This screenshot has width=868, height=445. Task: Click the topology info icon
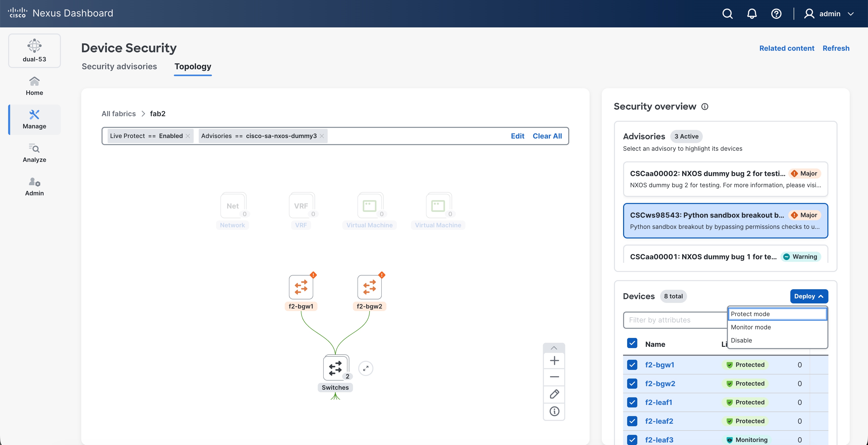554,411
